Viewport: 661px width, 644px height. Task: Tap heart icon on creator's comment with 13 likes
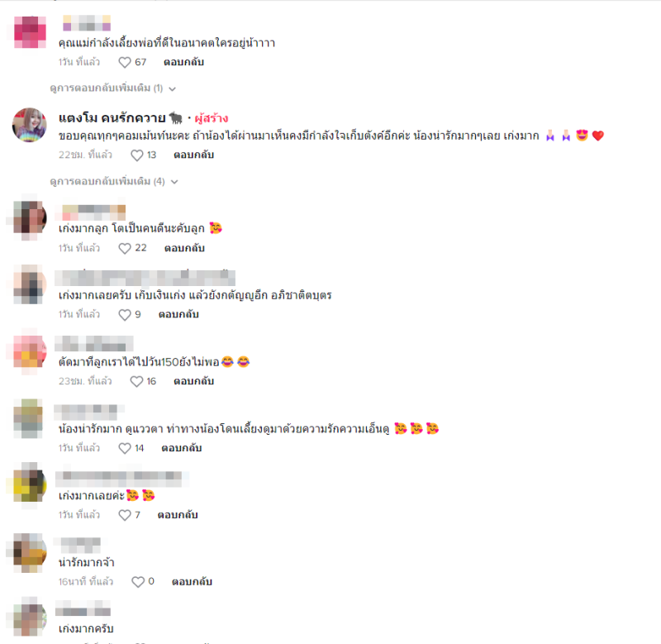(137, 155)
